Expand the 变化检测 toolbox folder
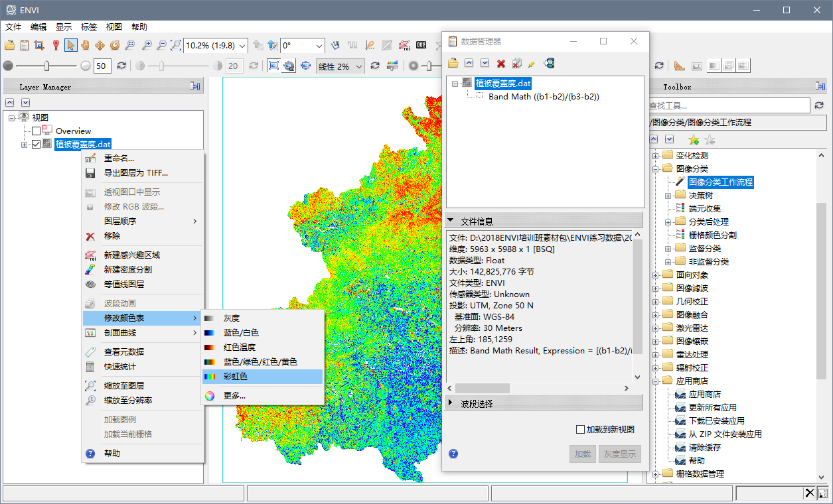The image size is (833, 504). tap(655, 156)
